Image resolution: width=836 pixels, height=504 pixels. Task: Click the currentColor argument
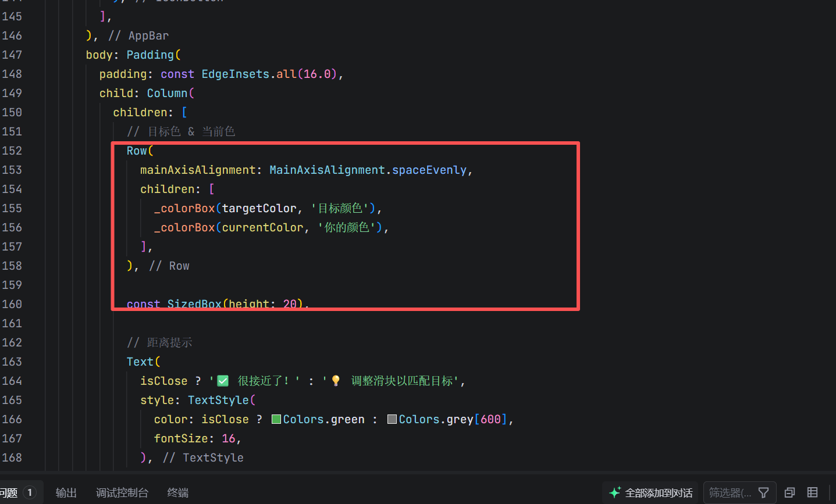[262, 227]
